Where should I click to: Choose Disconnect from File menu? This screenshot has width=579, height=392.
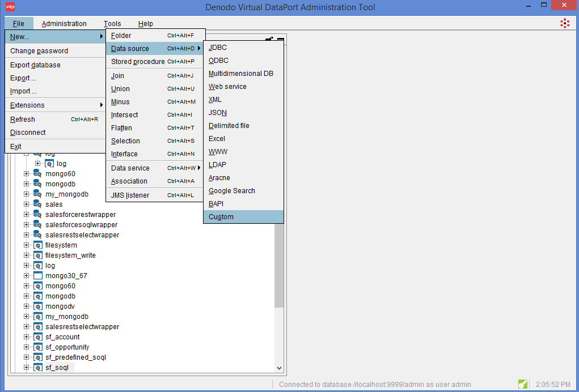56,133
